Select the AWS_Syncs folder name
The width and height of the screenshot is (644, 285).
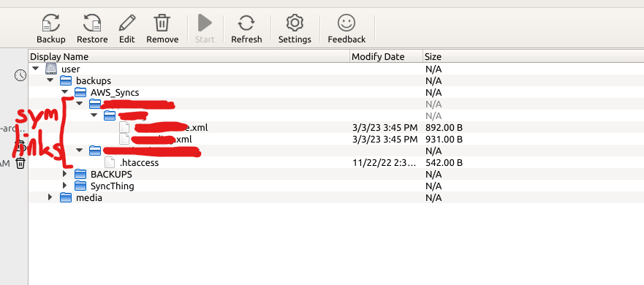(115, 92)
